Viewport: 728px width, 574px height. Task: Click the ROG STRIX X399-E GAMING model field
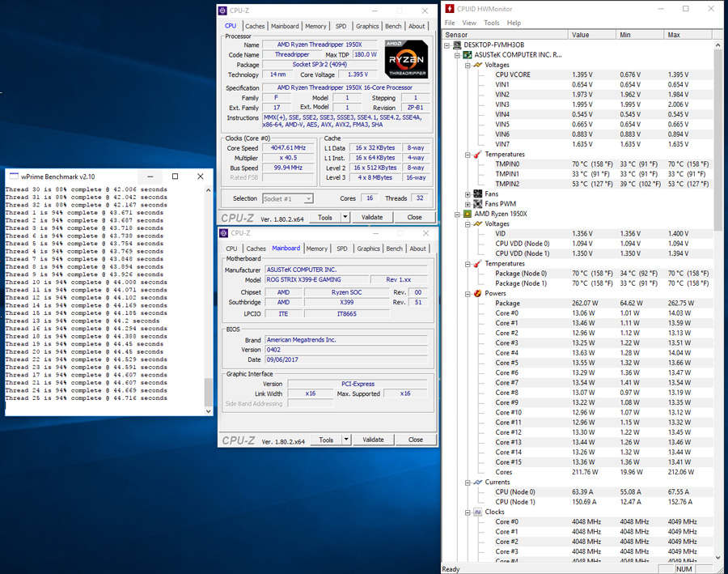(316, 280)
